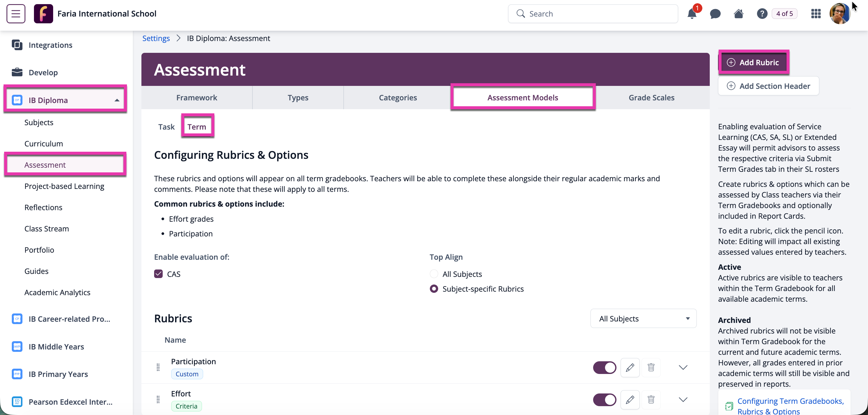The image size is (868, 415).
Task: Open Subjects in the sidebar
Action: tap(39, 122)
